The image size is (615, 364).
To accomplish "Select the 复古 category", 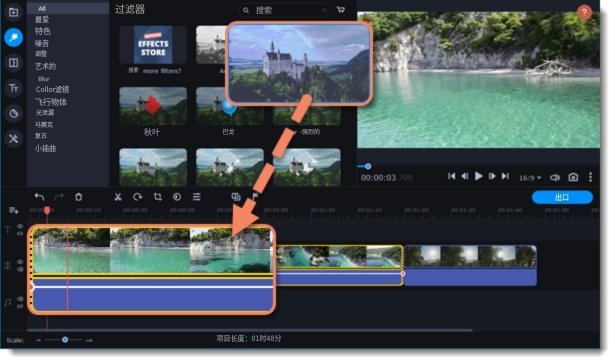I will 41,135.
